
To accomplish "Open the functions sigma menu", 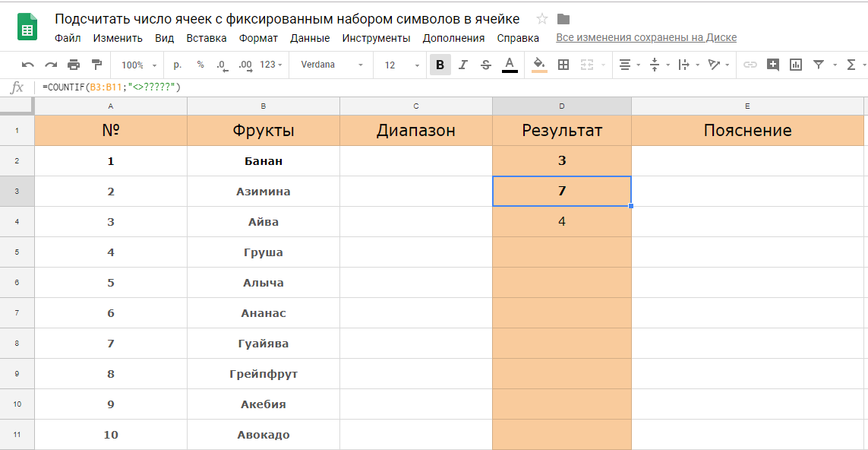I will 851,65.
